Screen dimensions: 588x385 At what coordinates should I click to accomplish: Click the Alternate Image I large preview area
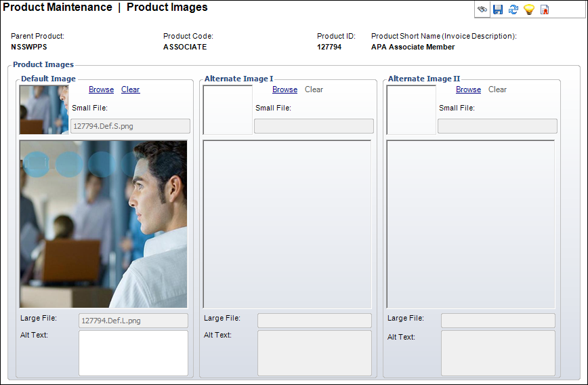[x=287, y=224]
